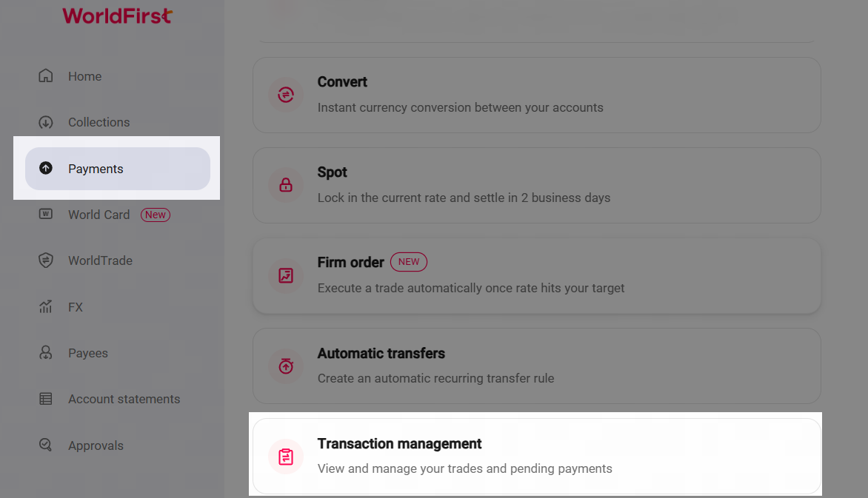Click the WorldFirst logo
868x498 pixels.
[x=117, y=16]
